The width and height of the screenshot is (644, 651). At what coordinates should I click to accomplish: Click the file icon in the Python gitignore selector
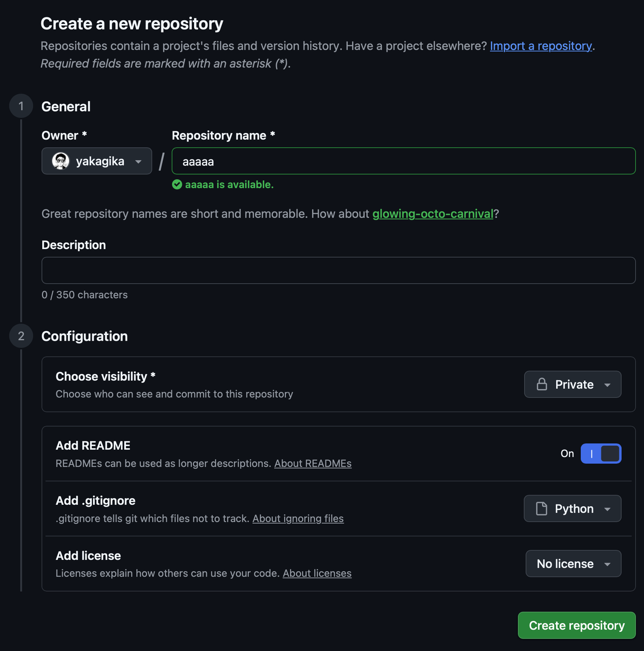click(541, 508)
